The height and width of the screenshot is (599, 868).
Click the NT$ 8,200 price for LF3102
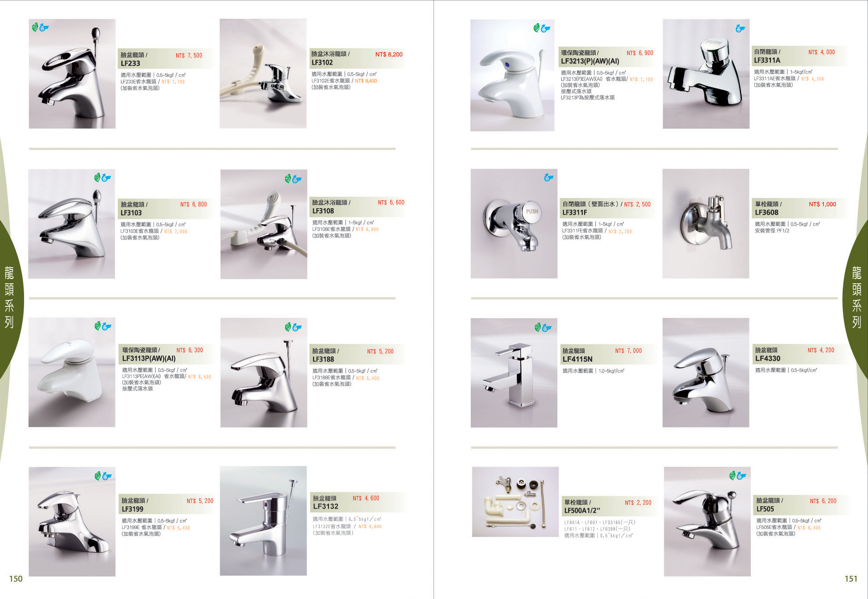[389, 55]
